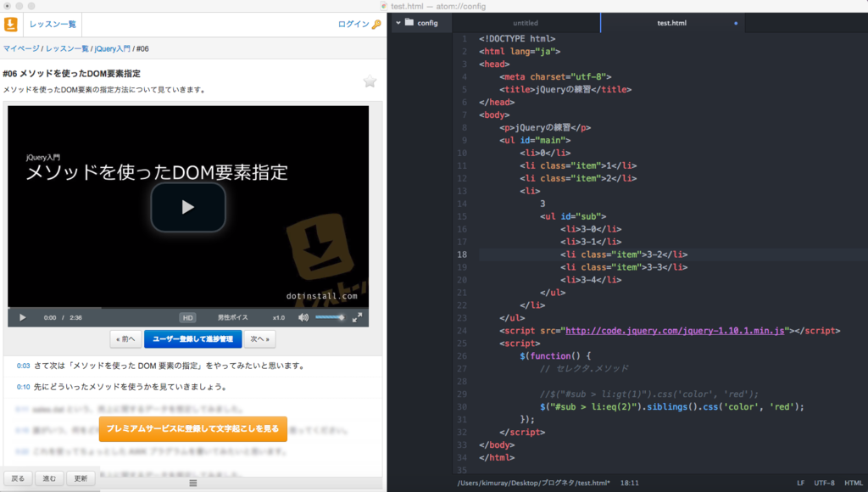
Task: Play video with the large center play button
Action: (x=188, y=207)
